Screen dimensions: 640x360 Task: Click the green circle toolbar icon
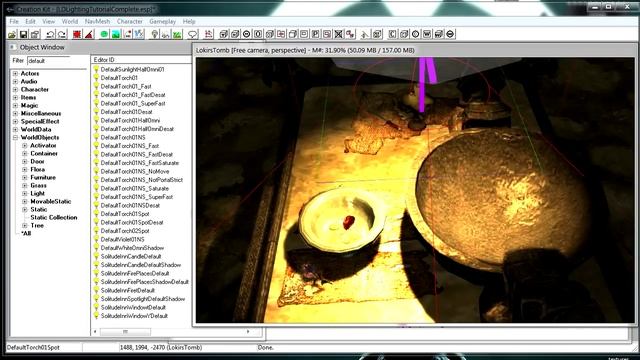click(104, 34)
